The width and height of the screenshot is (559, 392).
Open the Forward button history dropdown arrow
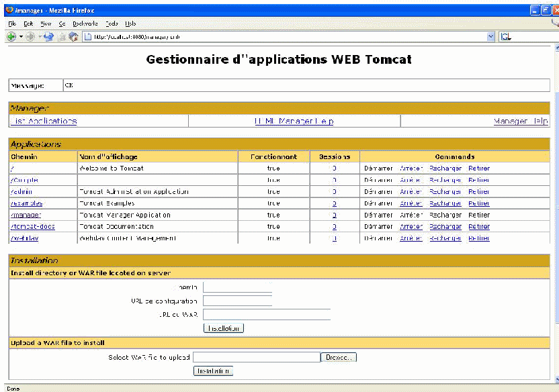39,37
